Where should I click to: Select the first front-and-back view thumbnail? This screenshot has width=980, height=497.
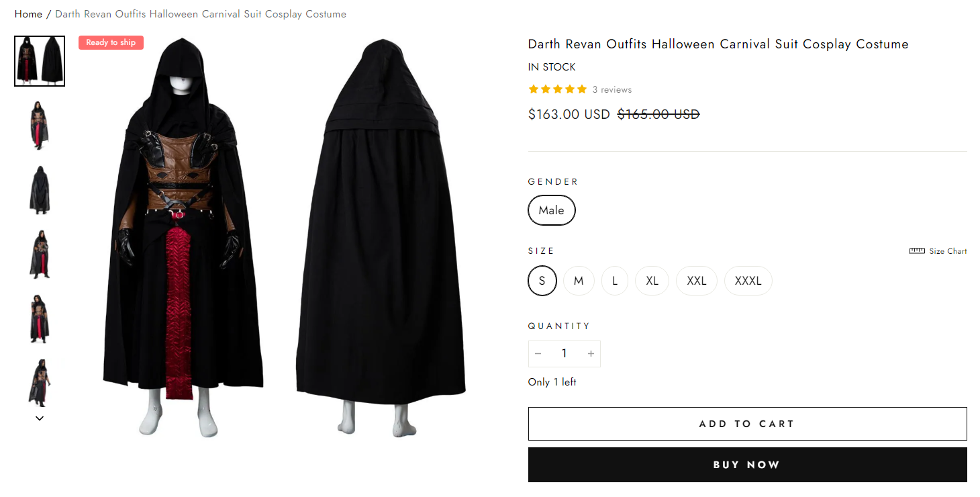coord(40,61)
